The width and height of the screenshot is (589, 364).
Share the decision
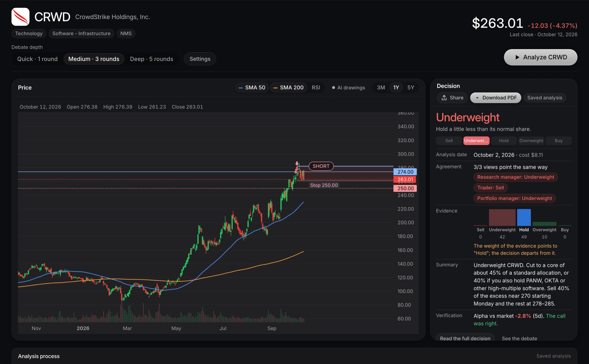(x=452, y=98)
